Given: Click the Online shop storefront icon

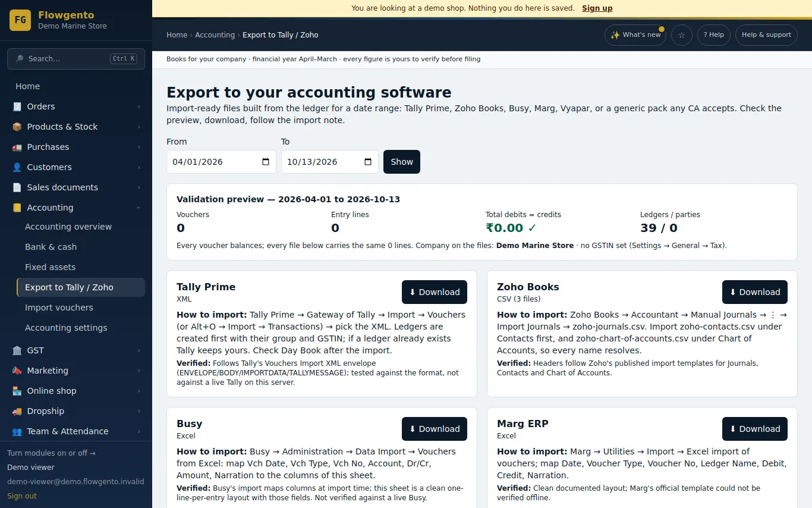Looking at the screenshot, I should (x=17, y=391).
